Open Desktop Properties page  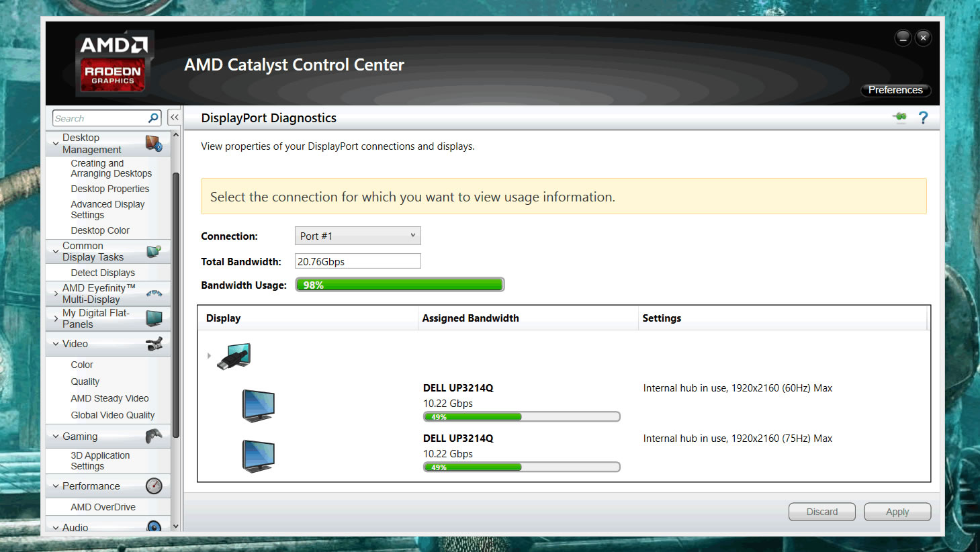click(x=110, y=189)
